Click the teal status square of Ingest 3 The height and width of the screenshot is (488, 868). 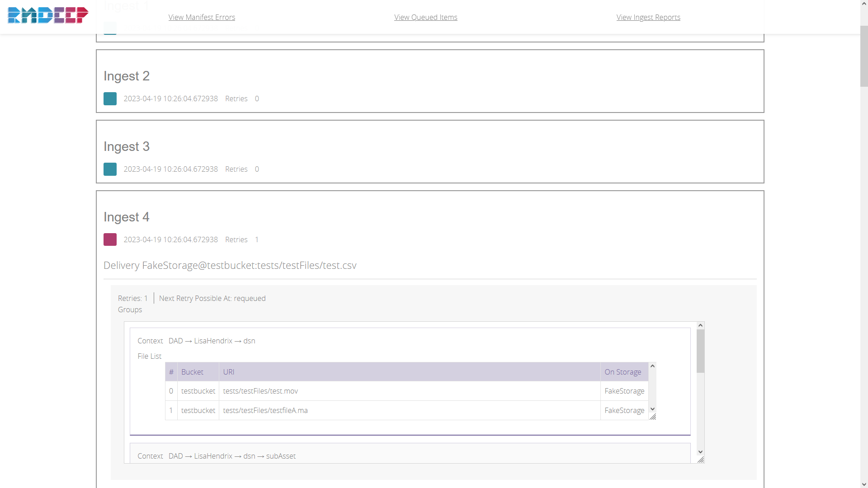click(x=110, y=169)
